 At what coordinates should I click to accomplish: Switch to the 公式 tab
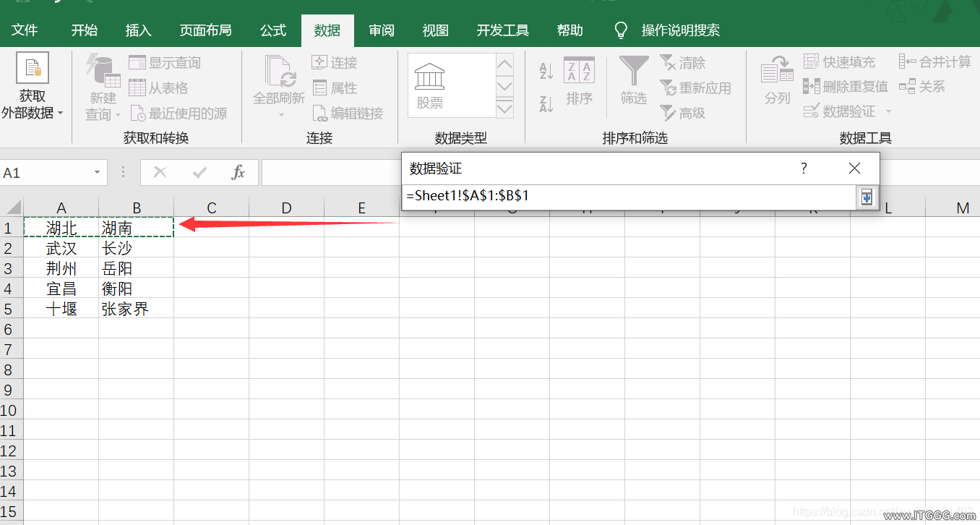pyautogui.click(x=273, y=30)
